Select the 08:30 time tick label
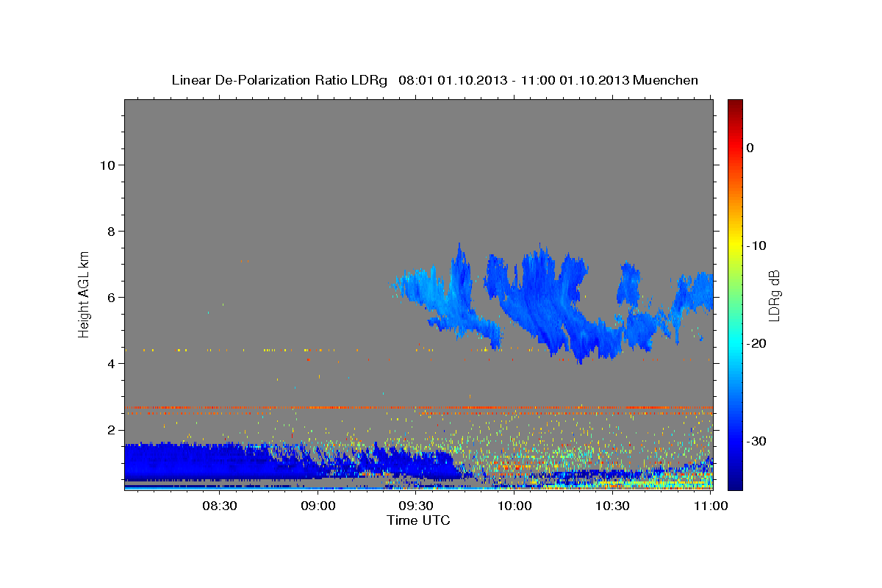 tap(219, 506)
